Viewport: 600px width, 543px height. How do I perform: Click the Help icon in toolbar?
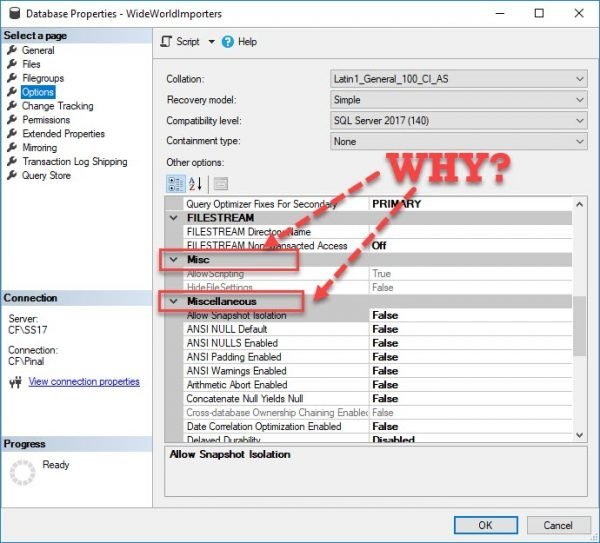(x=228, y=42)
